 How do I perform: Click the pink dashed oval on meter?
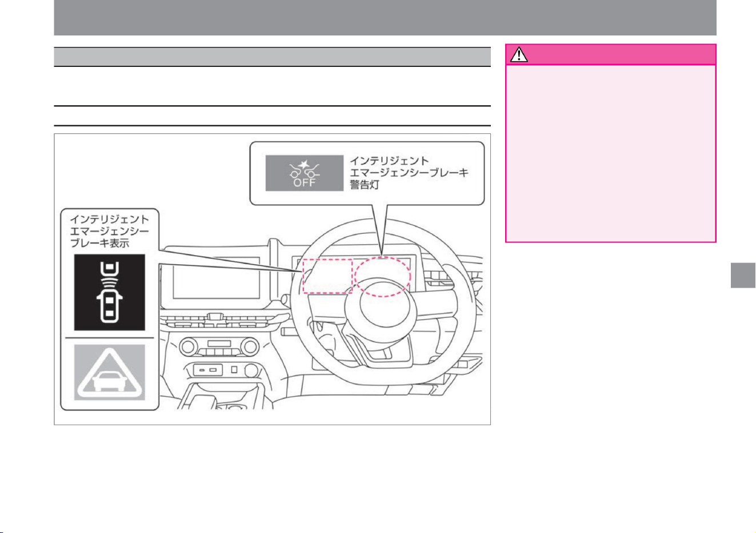382,276
